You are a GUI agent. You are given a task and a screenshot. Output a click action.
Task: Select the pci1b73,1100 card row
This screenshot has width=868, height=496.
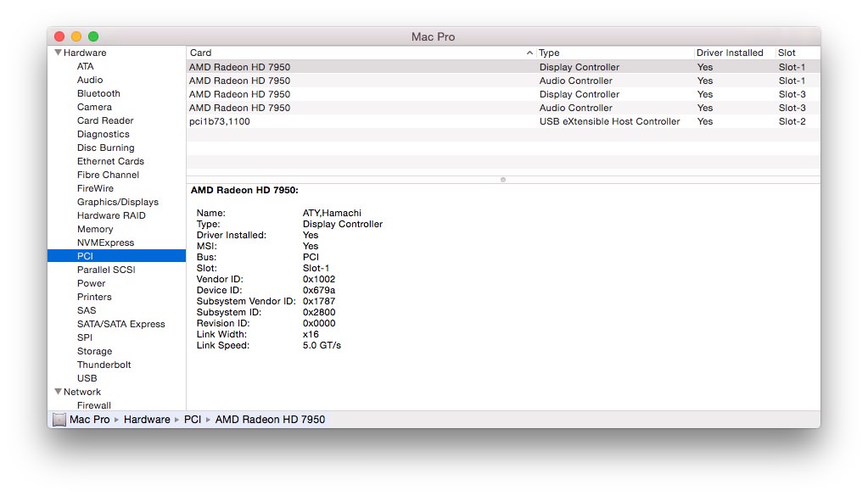[503, 121]
